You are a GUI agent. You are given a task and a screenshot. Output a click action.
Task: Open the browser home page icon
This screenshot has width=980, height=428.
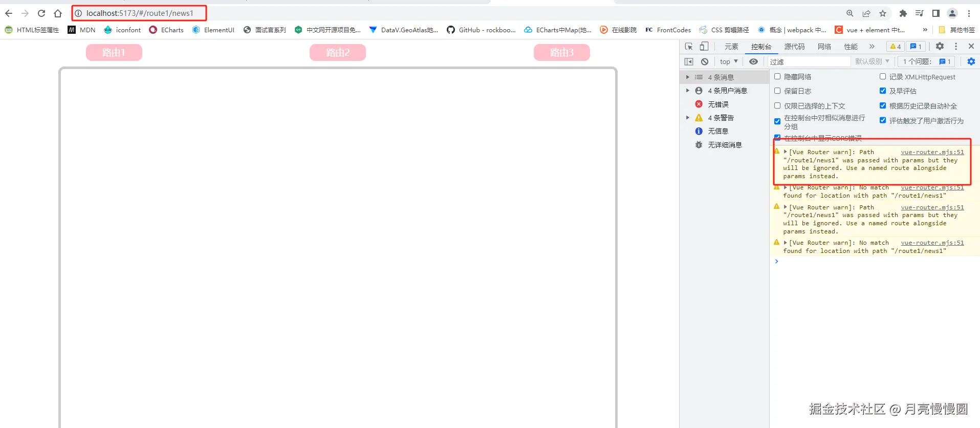coord(58,13)
